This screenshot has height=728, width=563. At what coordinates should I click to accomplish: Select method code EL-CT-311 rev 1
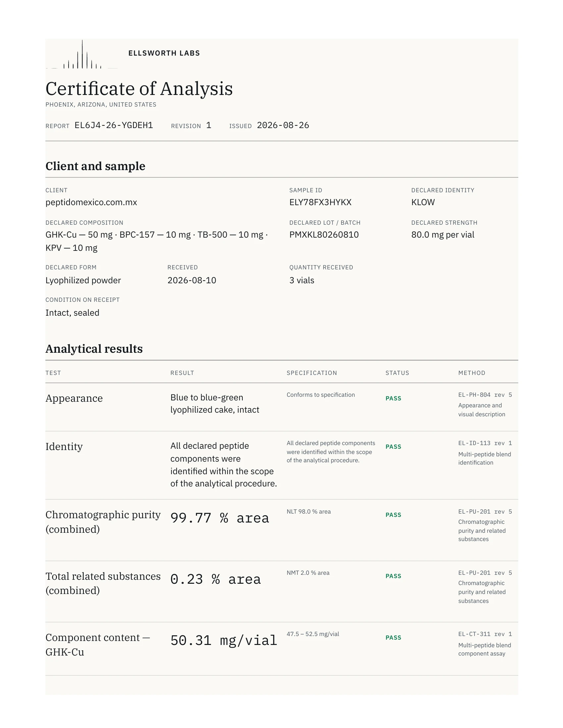pos(485,634)
